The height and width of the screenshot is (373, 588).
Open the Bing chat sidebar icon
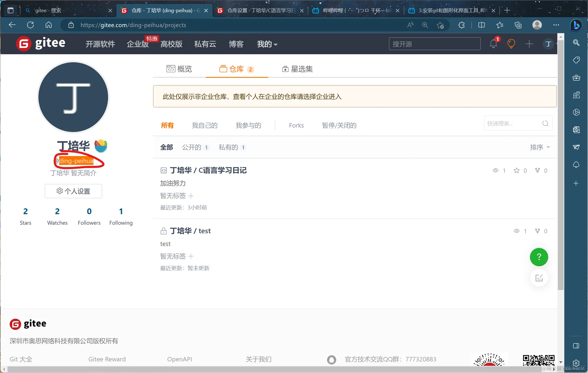coord(576,25)
